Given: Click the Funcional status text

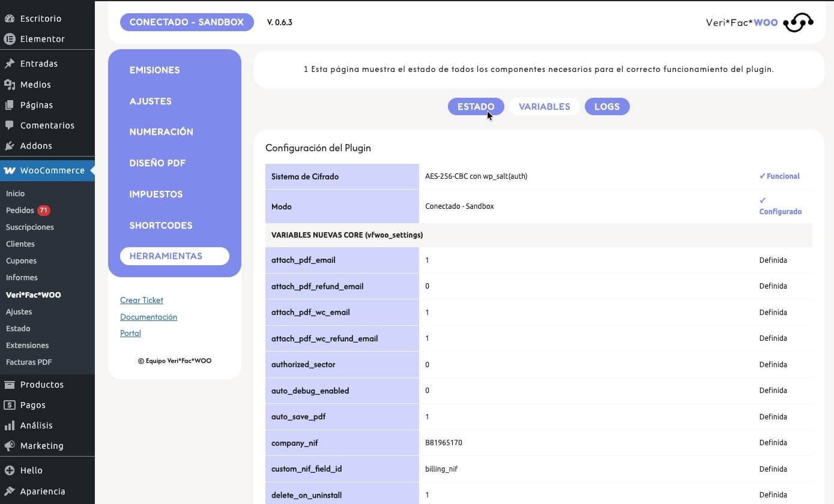Looking at the screenshot, I should 779,176.
